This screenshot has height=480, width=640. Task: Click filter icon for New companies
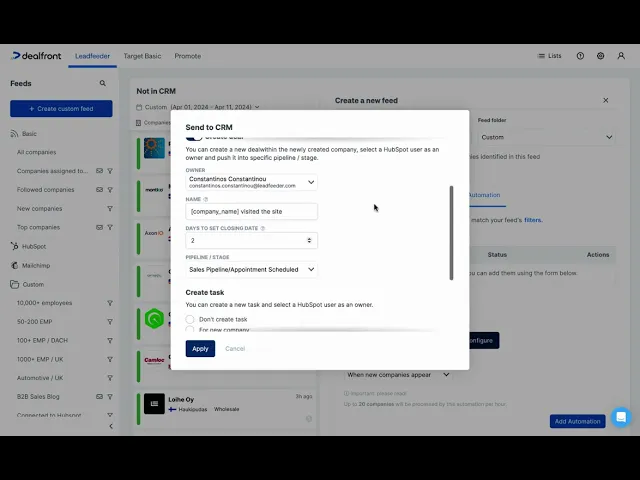coord(110,209)
